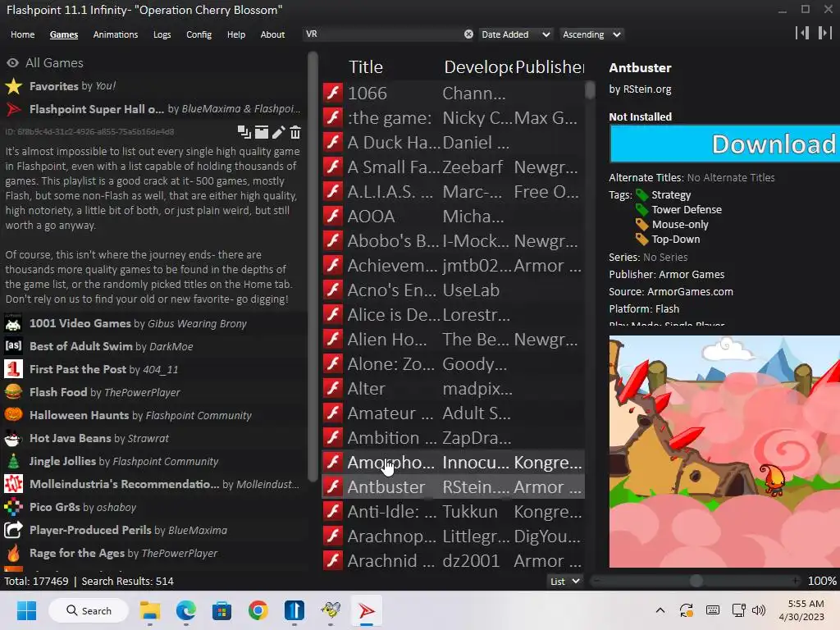Open the Config tab
840x630 pixels.
[x=199, y=34]
